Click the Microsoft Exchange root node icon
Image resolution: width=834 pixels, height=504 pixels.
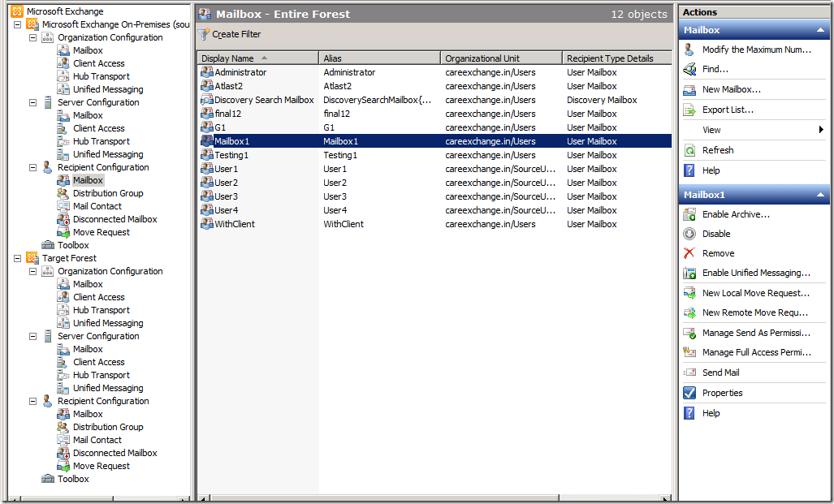tap(18, 11)
